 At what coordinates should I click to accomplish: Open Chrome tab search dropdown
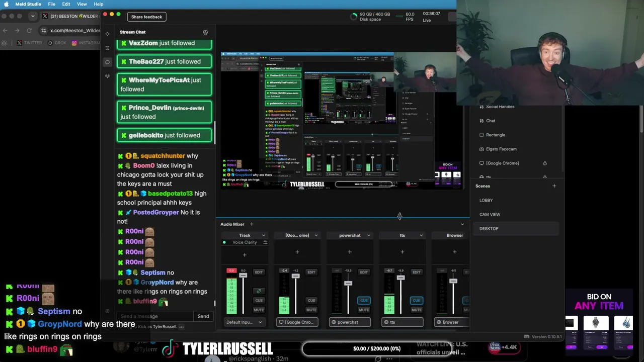(x=33, y=16)
